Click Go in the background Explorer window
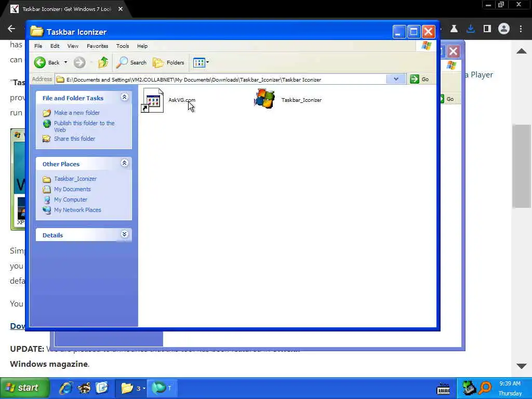The width and height of the screenshot is (532, 399). point(450,99)
